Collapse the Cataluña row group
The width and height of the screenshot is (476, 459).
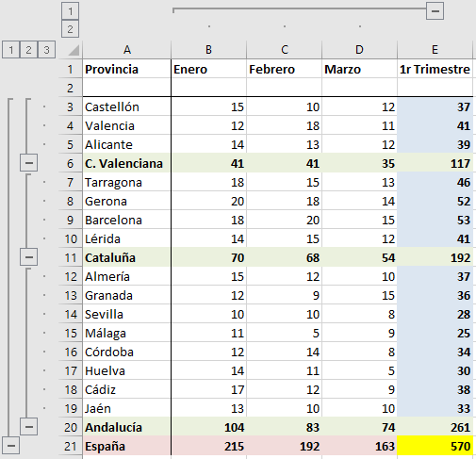28,257
